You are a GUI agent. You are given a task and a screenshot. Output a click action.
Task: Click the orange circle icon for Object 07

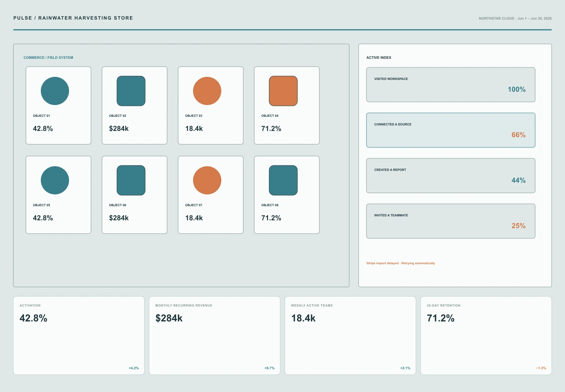point(207,180)
